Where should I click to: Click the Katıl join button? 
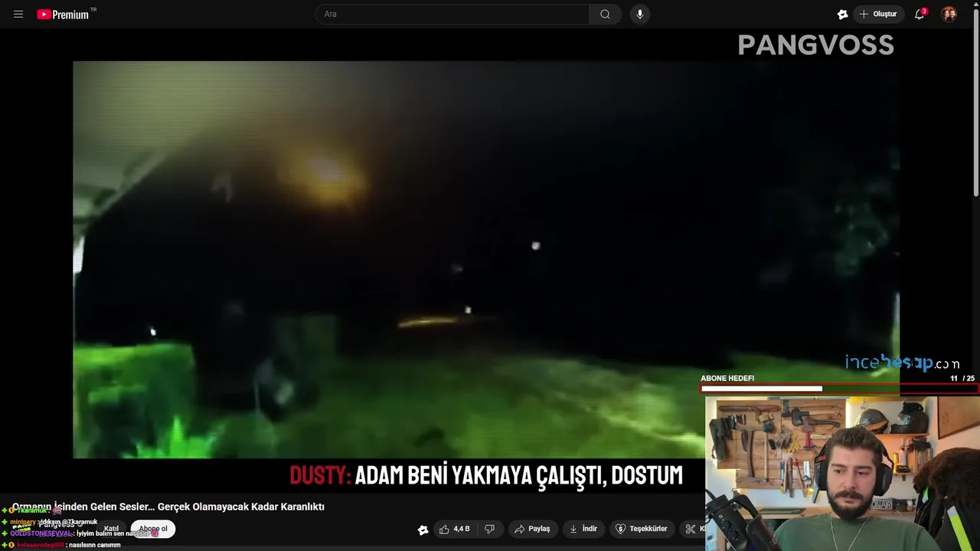pyautogui.click(x=111, y=529)
